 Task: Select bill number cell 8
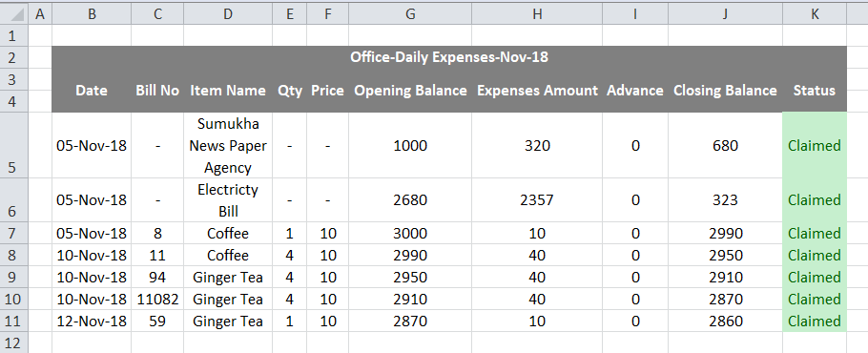[x=157, y=233]
